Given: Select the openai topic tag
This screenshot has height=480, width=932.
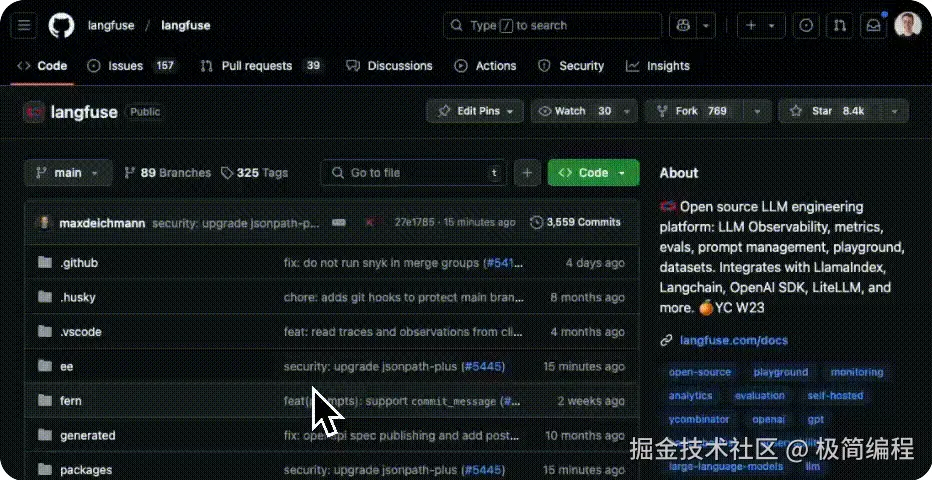Looking at the screenshot, I should 768,419.
